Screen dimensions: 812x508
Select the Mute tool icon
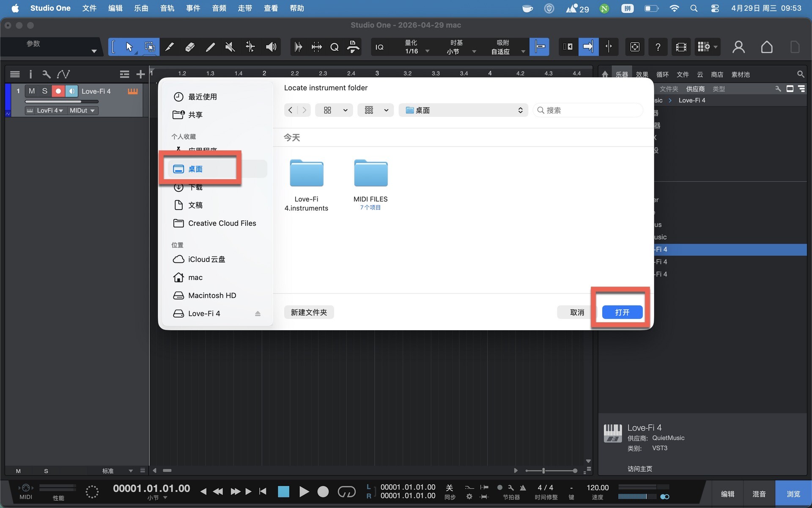coord(230,47)
